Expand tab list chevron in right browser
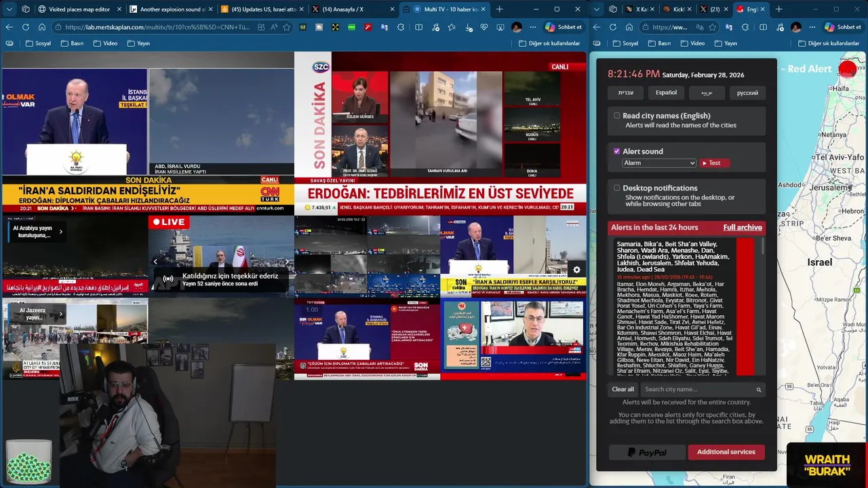 coord(597,9)
